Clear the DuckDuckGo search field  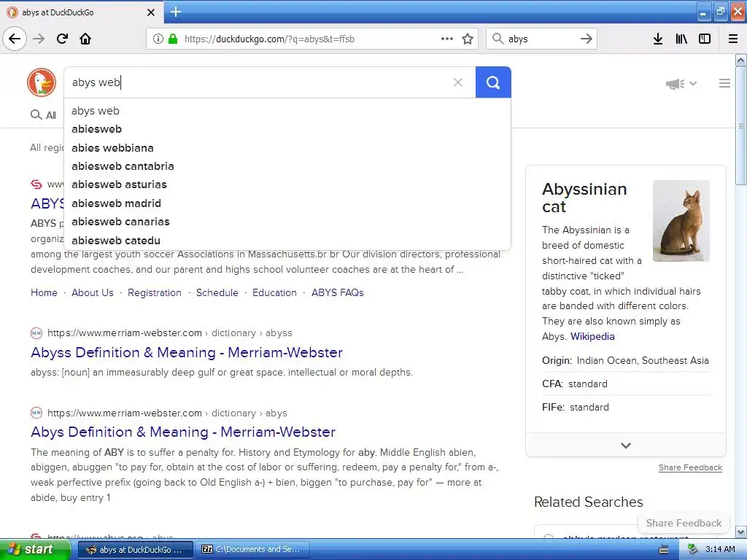458,82
